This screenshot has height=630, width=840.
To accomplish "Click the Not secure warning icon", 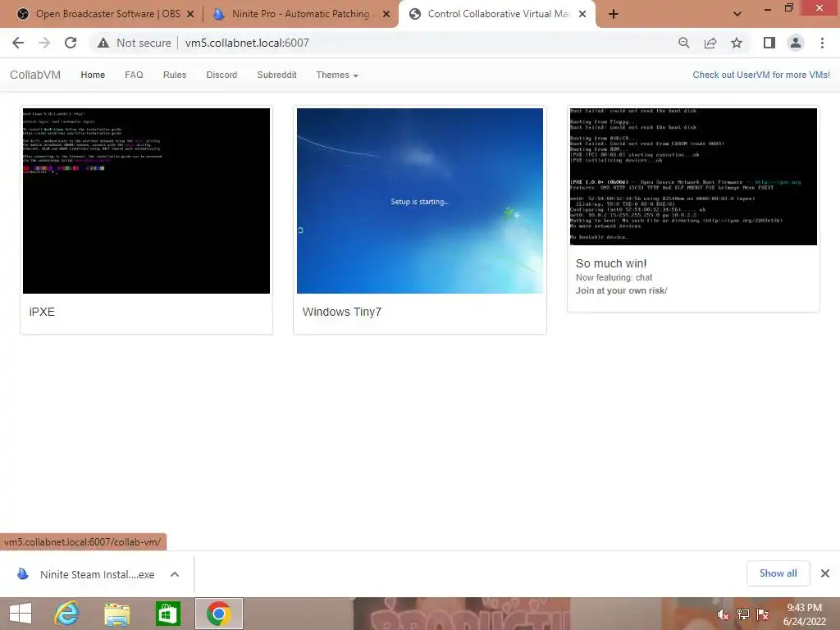I will (103, 43).
